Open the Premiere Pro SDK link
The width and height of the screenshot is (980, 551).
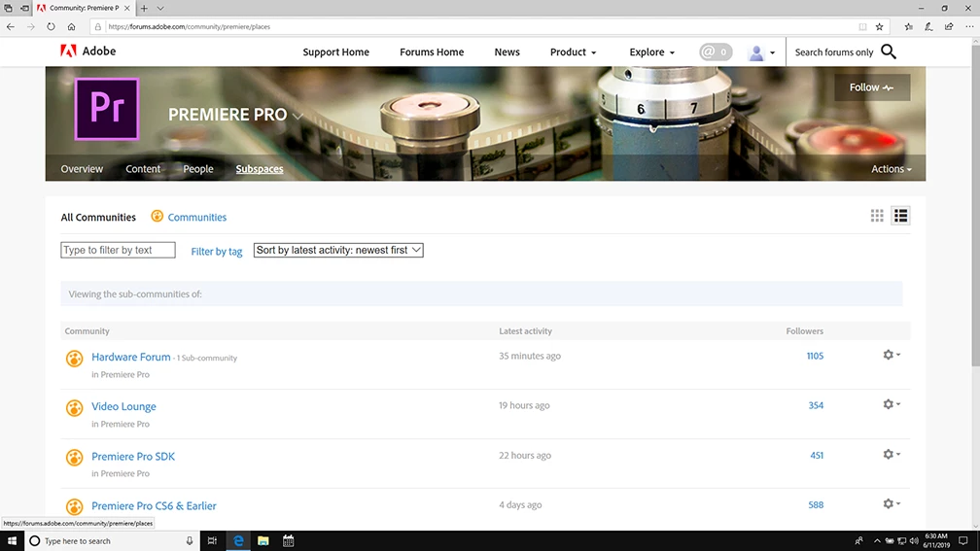133,456
